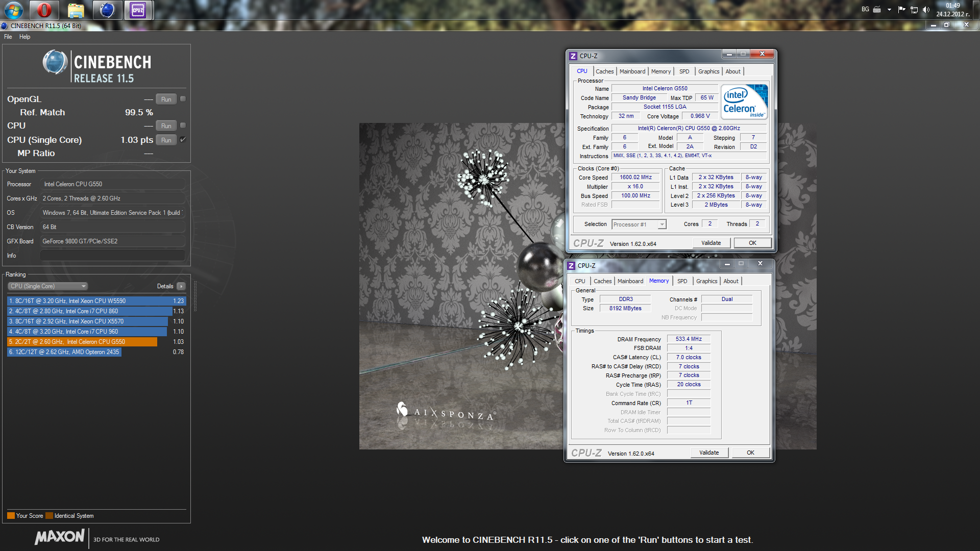
Task: Switch to Mainboard tab in upper CPU-Z
Action: click(632, 71)
